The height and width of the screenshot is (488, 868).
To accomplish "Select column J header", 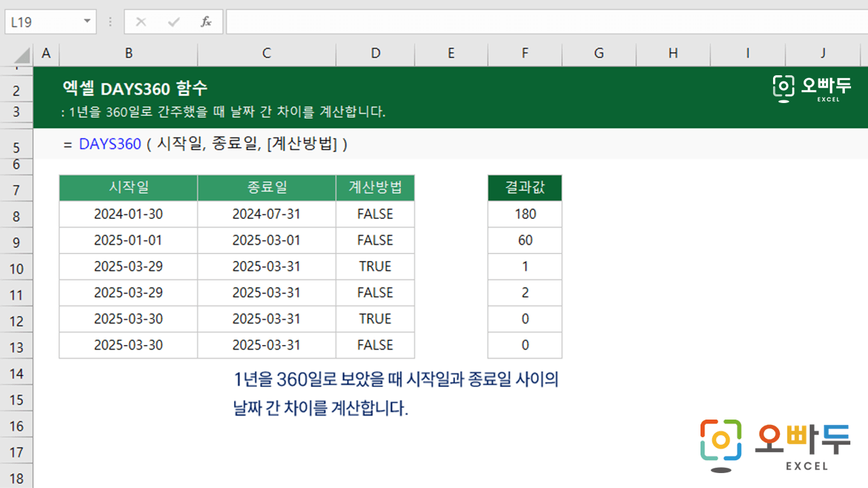I will pos(823,54).
